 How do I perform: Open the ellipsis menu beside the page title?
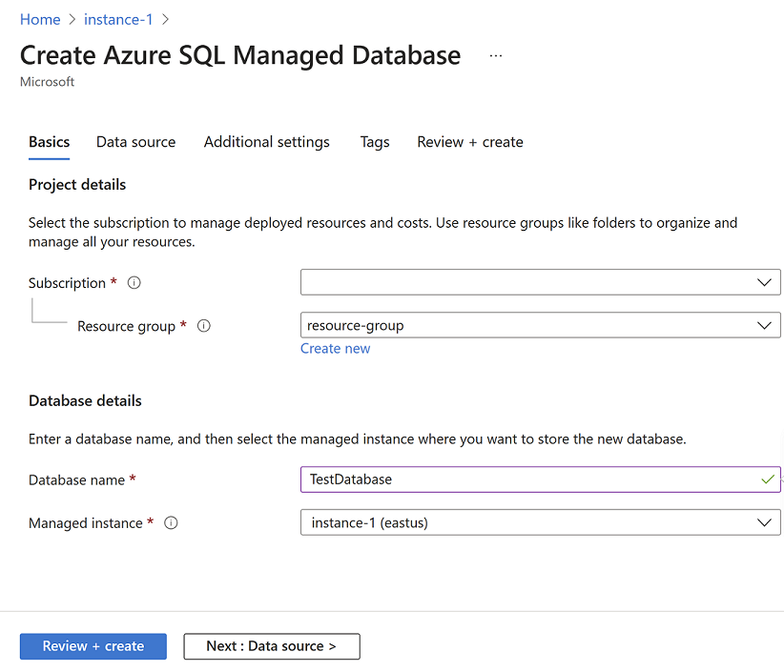pyautogui.click(x=495, y=55)
